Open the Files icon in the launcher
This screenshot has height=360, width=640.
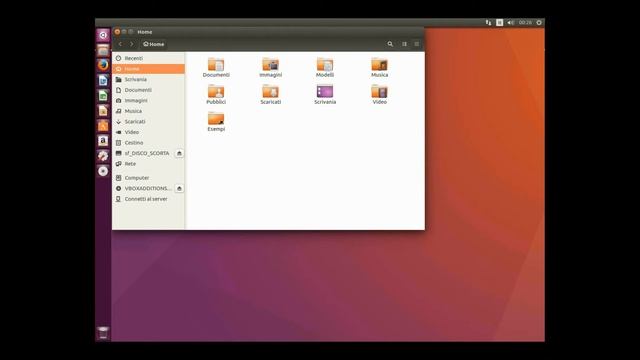pyautogui.click(x=103, y=50)
